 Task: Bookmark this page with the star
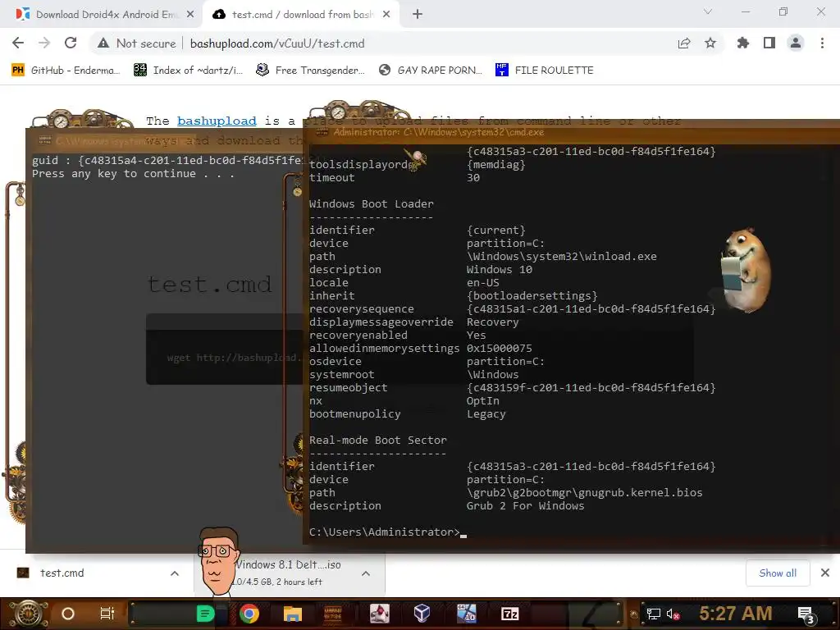pyautogui.click(x=710, y=43)
